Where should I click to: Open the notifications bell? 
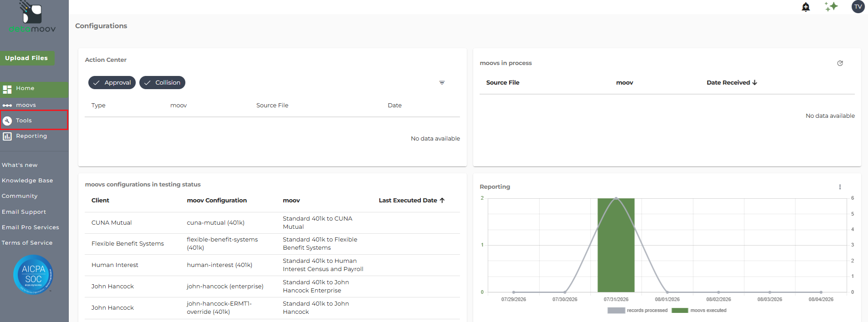806,7
